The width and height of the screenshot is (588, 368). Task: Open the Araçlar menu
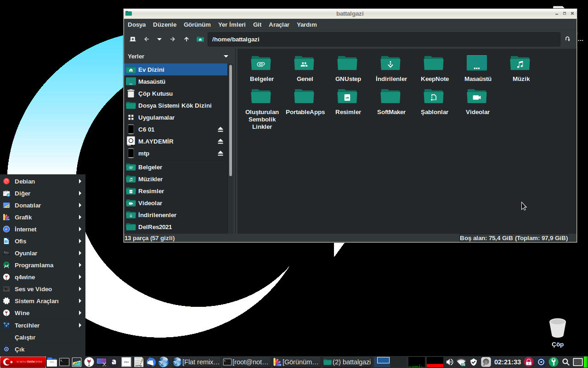(x=279, y=25)
